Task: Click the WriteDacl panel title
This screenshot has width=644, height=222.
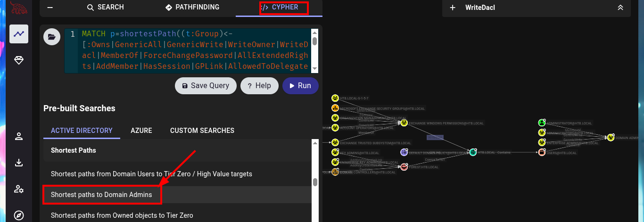Action: [x=480, y=8]
